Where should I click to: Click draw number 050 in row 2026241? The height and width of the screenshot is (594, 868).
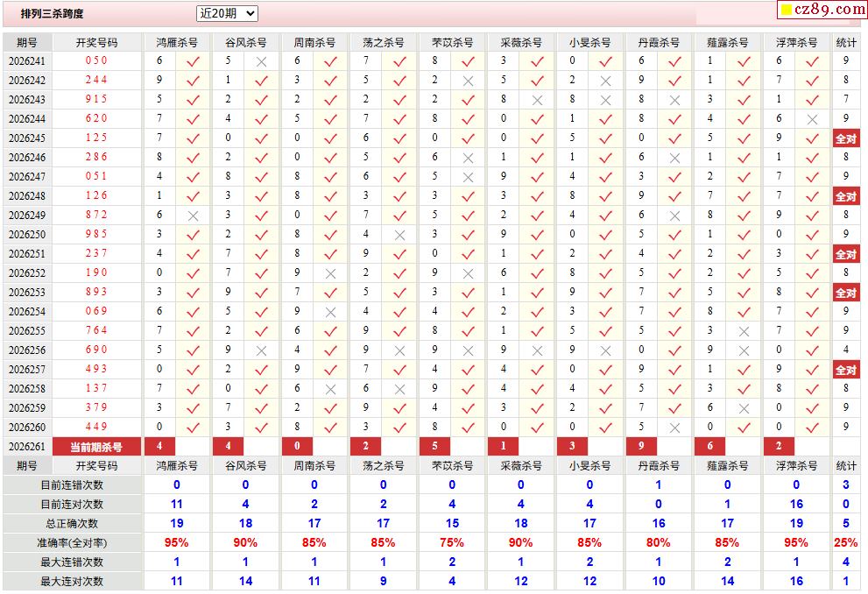(96, 60)
